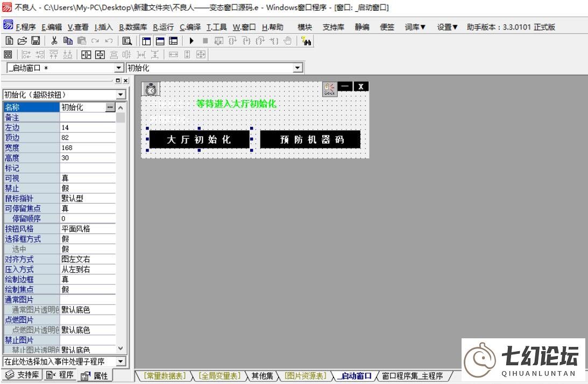Viewport: 588px width, 384px height.
Task: Open the 初始化（超级按钮）component dropdown
Action: click(x=121, y=95)
